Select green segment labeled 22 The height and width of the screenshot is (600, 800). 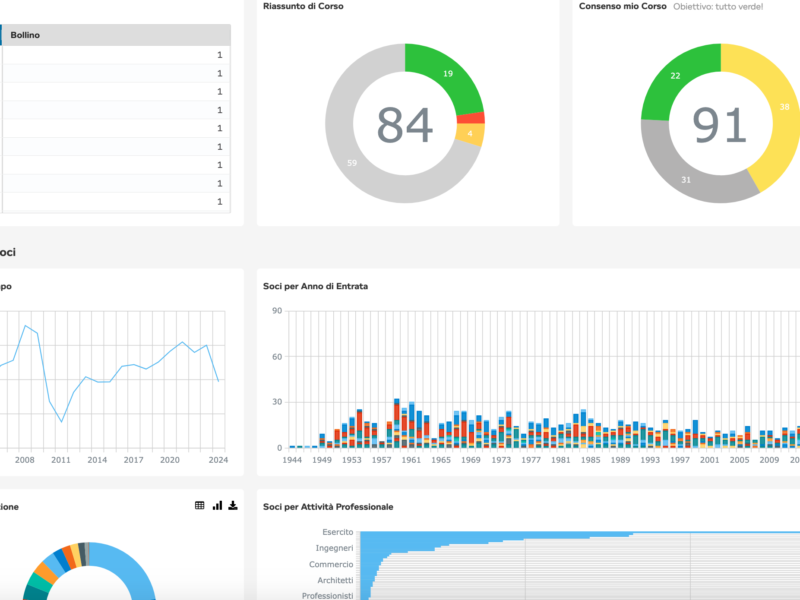coord(675,76)
